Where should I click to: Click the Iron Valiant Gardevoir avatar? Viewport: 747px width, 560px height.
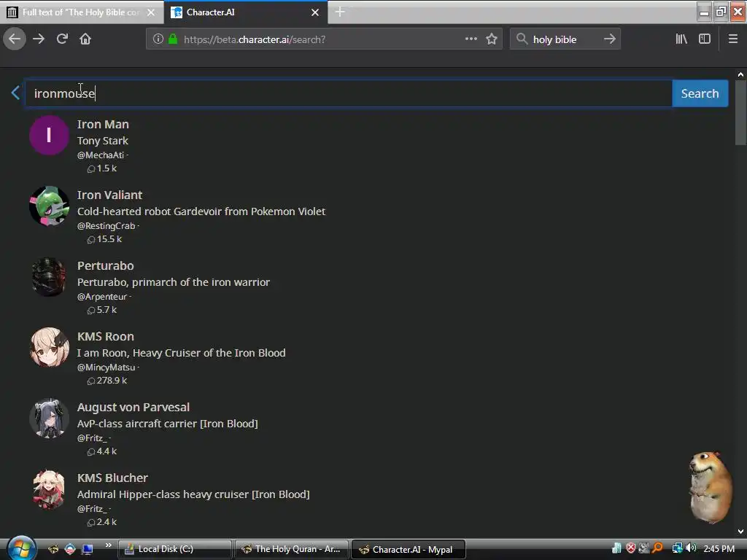tap(49, 206)
